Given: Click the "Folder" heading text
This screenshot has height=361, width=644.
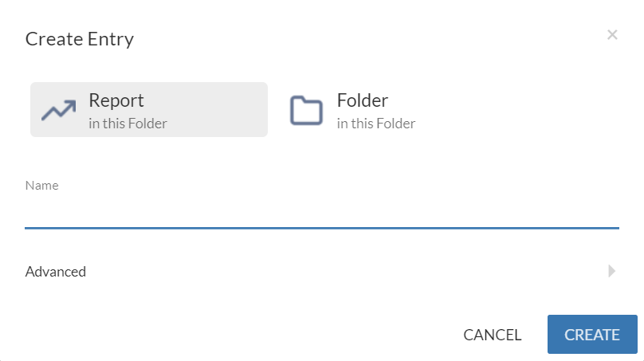Looking at the screenshot, I should click(x=363, y=101).
